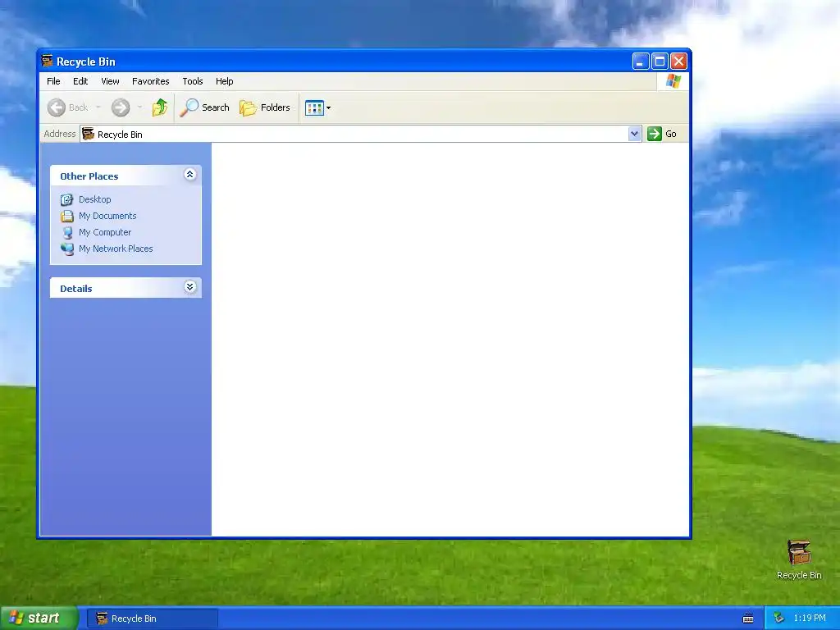Viewport: 840px width, 630px height.
Task: Open the Edit menu
Action: tap(80, 81)
